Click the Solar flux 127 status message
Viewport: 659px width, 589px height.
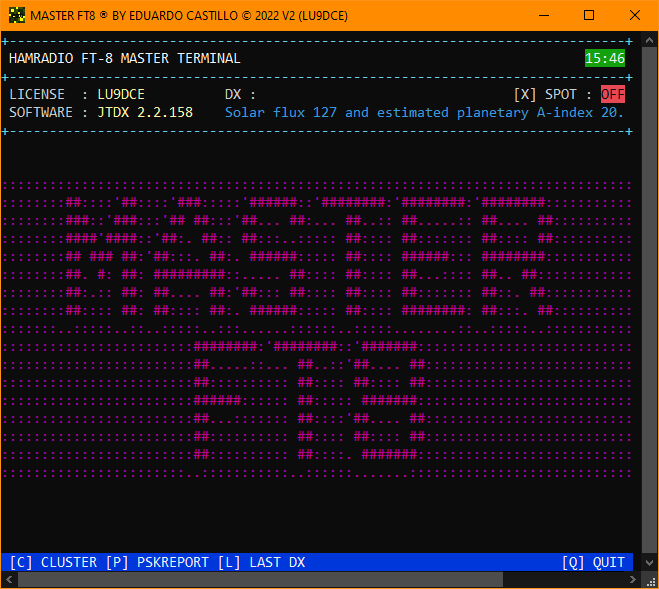424,112
